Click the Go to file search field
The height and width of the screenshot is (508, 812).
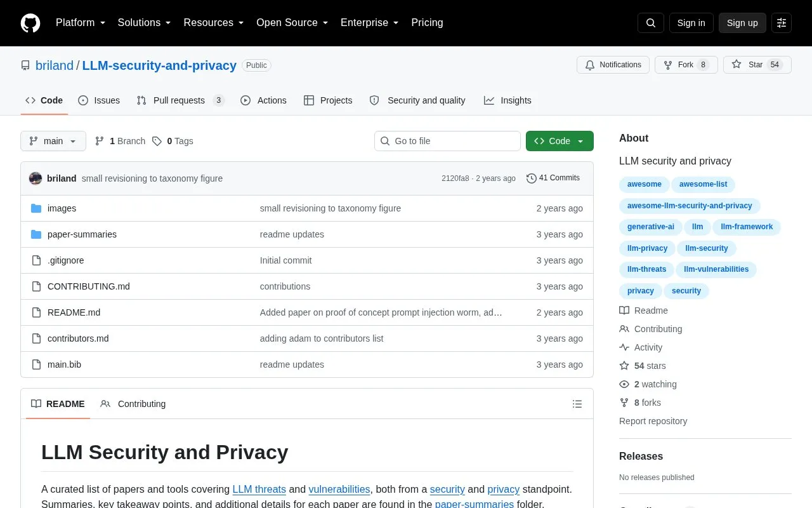[447, 141]
